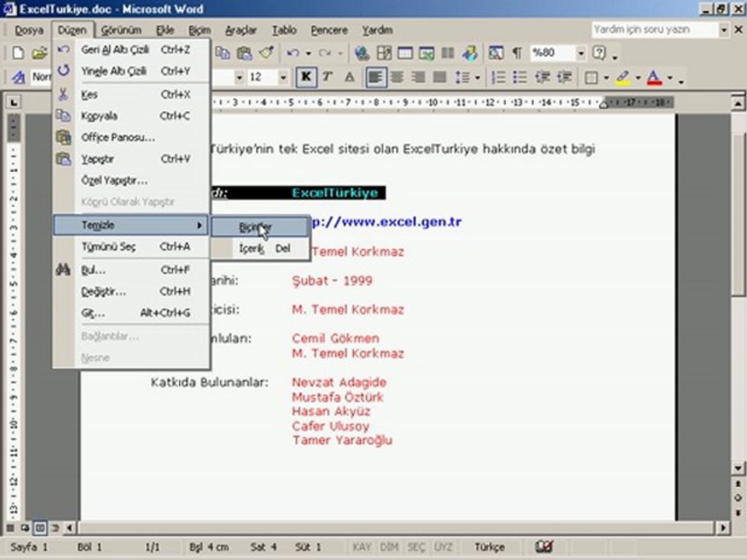Open highlight color dropdown arrow

[637, 78]
